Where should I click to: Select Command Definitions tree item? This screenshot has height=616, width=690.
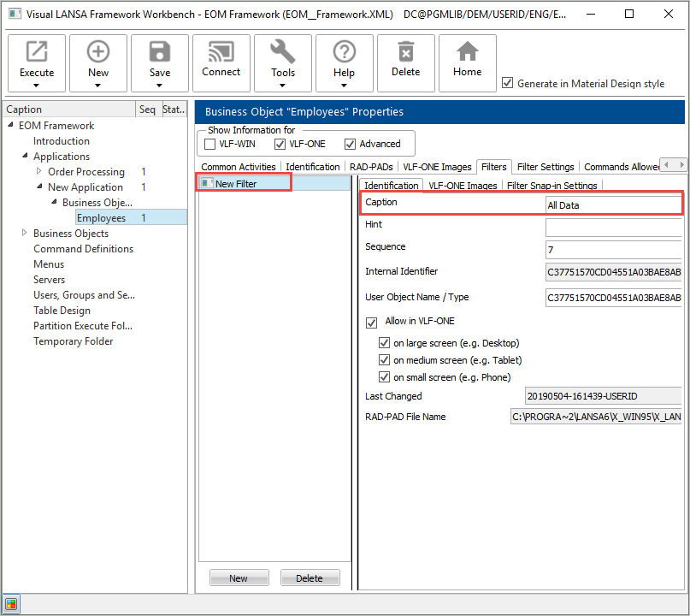tap(83, 249)
